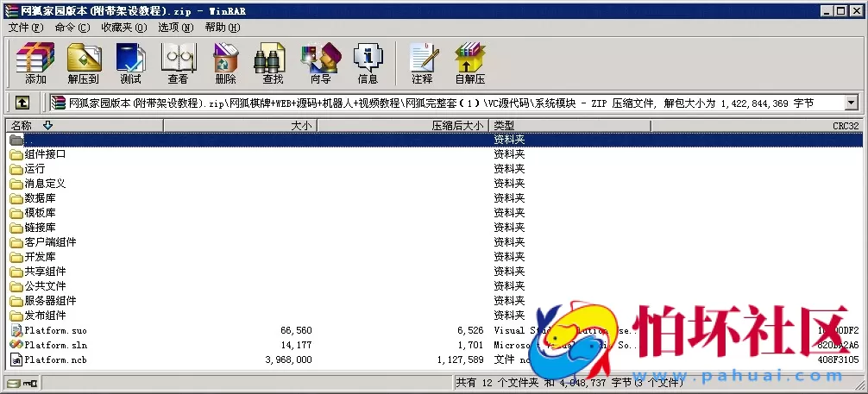Image resolution: width=868 pixels, height=394 pixels.
Task: Select the 公共文件 folder row
Action: [434, 286]
